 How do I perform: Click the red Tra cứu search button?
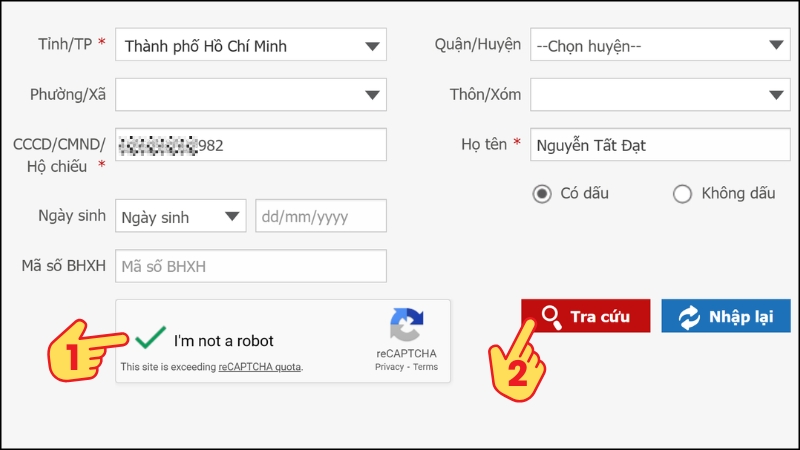586,316
